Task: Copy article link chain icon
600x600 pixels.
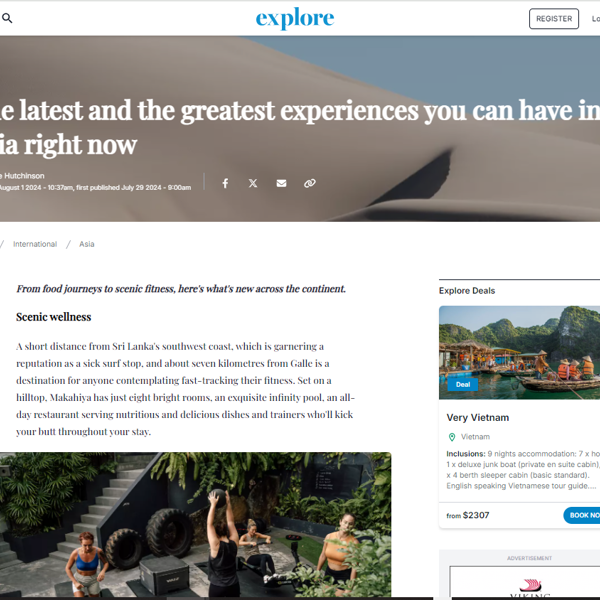Action: (x=310, y=183)
